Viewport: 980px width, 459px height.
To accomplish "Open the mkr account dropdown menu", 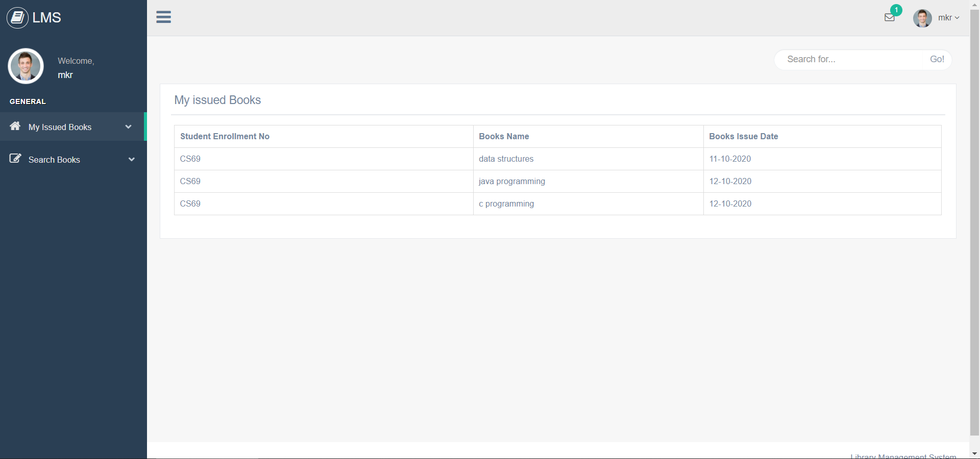I will 948,18.
